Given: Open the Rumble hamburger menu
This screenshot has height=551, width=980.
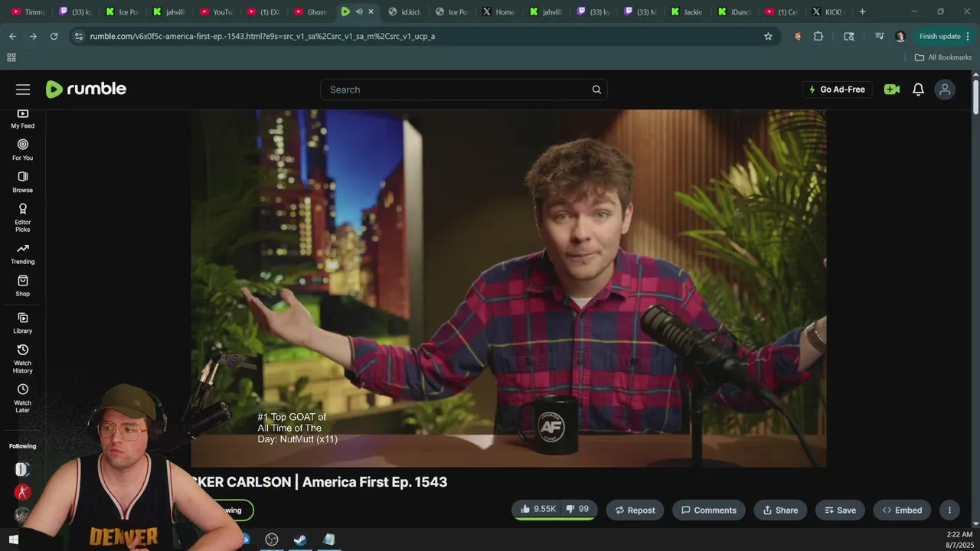Looking at the screenshot, I should point(23,90).
